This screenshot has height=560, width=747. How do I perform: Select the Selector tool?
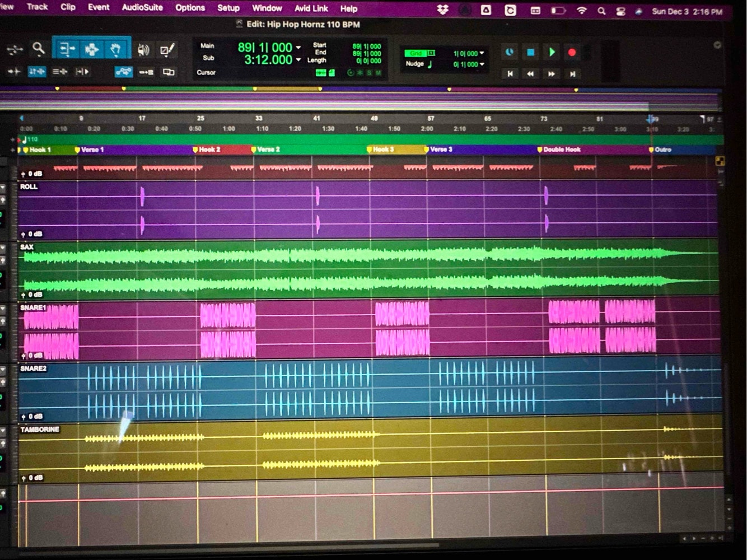tap(91, 49)
